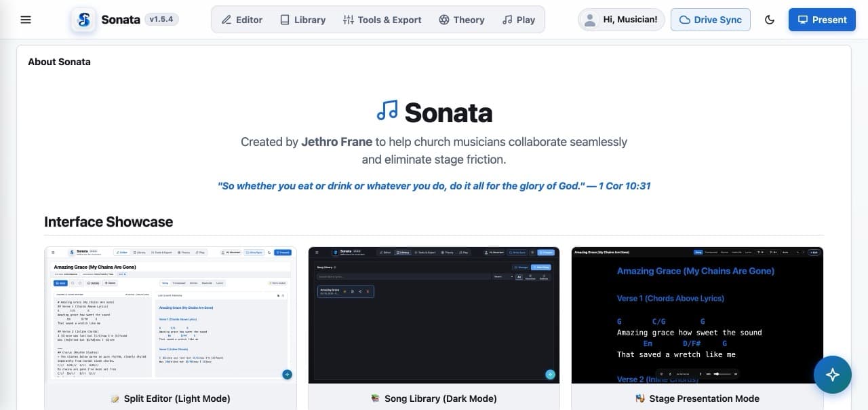Switch to the Editor tab

[242, 20]
